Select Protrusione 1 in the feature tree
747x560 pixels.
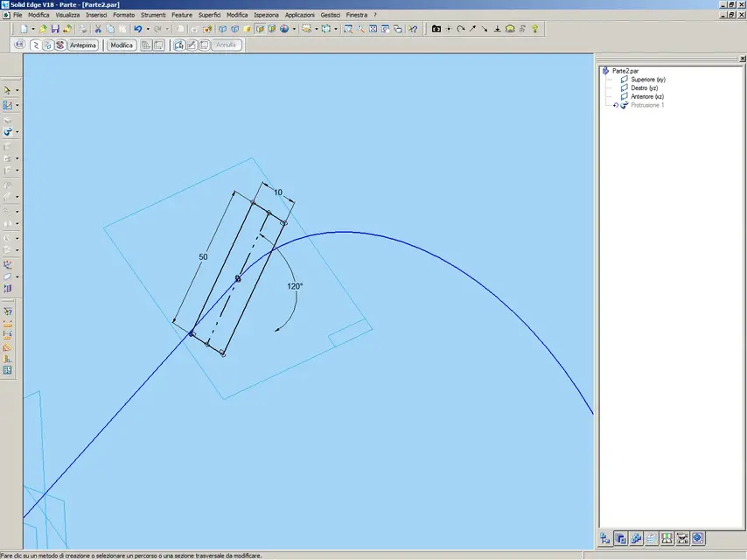tap(647, 105)
